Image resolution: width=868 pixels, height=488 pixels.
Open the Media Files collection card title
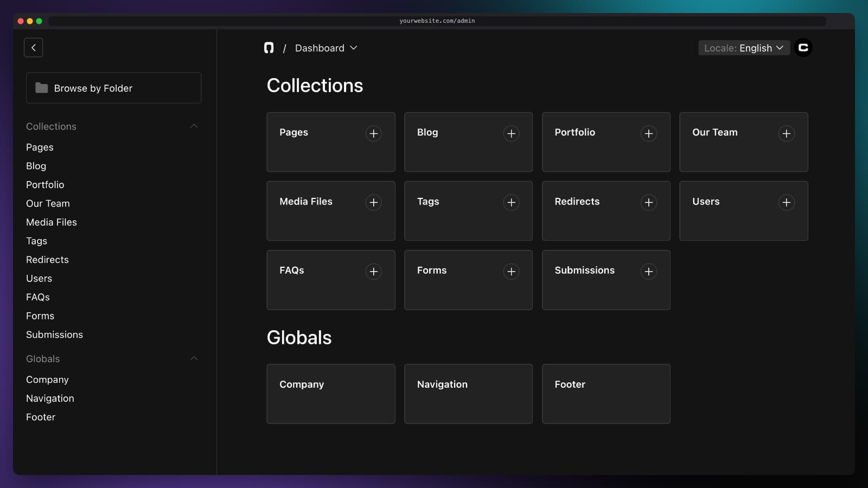(x=306, y=201)
